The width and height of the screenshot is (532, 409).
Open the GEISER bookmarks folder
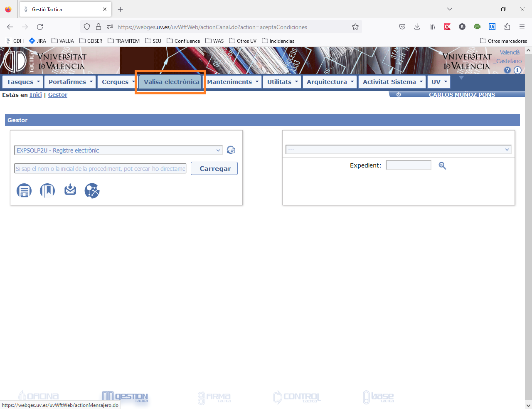91,41
